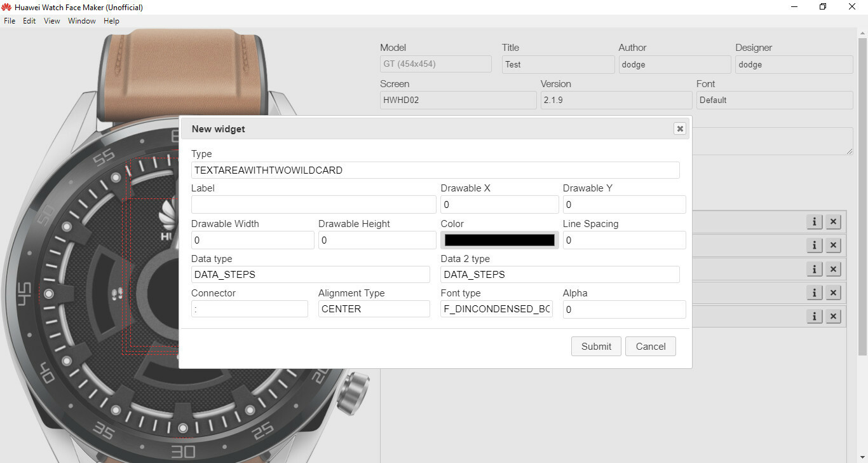Open the Help menu
Screen dimensions: 868x463
click(111, 21)
